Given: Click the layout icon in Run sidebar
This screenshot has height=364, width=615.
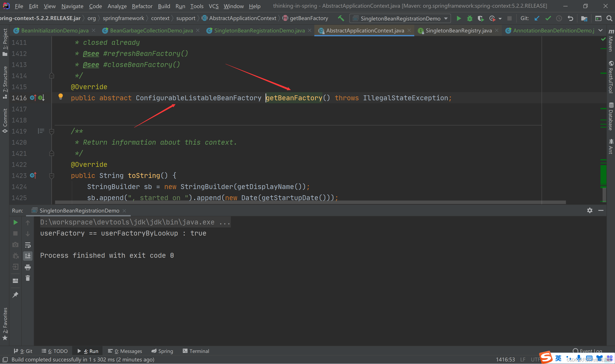Looking at the screenshot, I should click(x=15, y=281).
